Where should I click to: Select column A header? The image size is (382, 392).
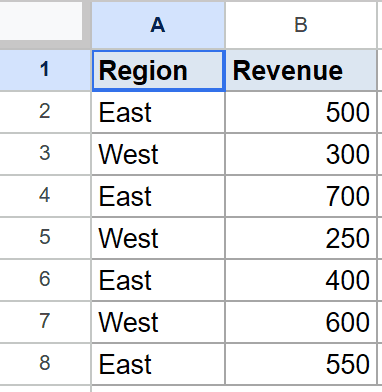click(x=158, y=25)
